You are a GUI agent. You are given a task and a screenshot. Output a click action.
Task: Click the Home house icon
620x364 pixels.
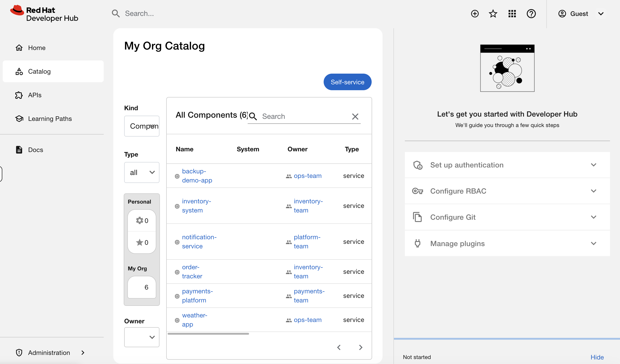click(19, 48)
